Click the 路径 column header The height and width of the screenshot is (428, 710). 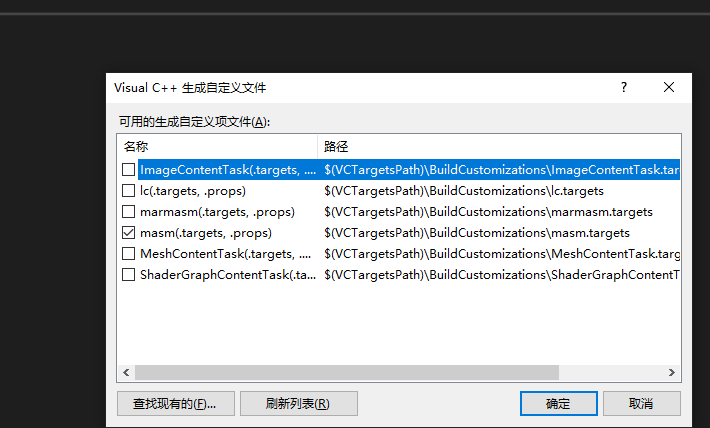pos(499,147)
